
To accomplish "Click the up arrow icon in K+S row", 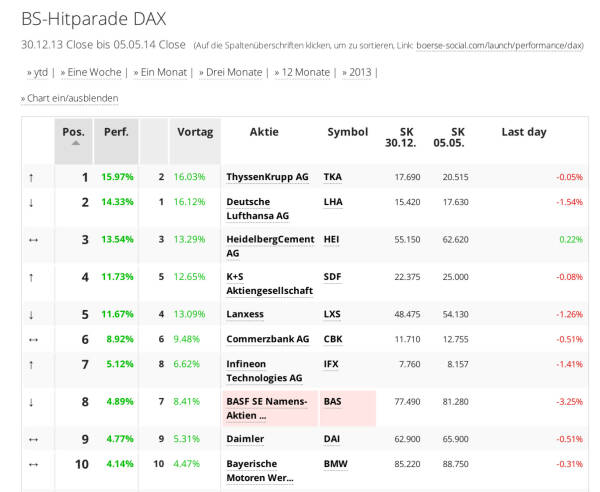I will (31, 277).
